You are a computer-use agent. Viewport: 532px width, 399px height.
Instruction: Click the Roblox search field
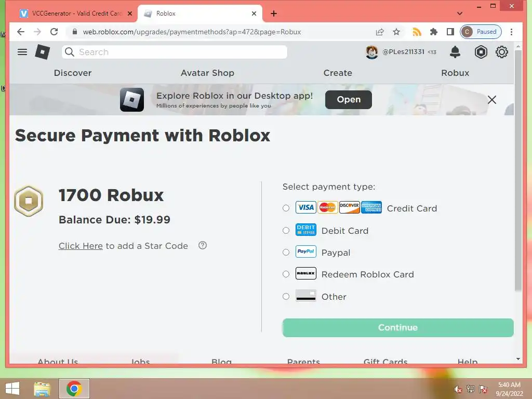175,52
